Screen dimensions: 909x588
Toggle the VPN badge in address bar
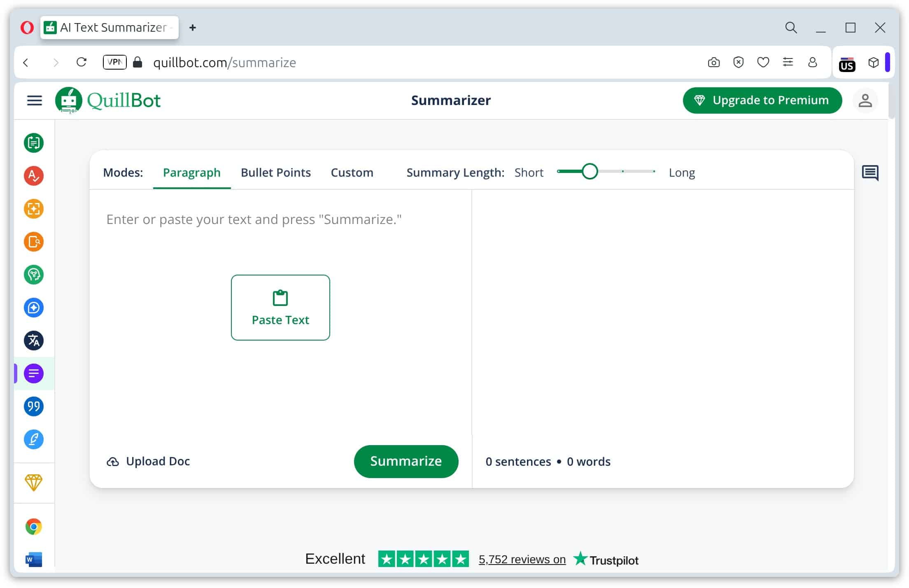pyautogui.click(x=114, y=62)
